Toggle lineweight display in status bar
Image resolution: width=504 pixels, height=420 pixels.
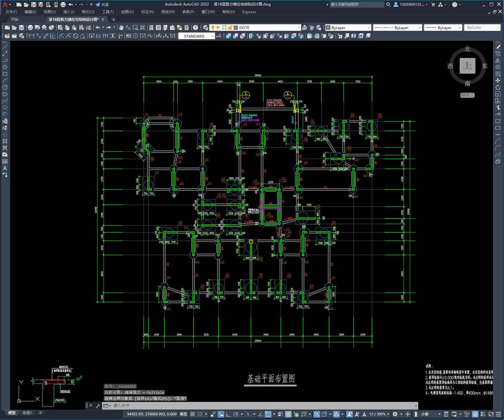(x=281, y=414)
